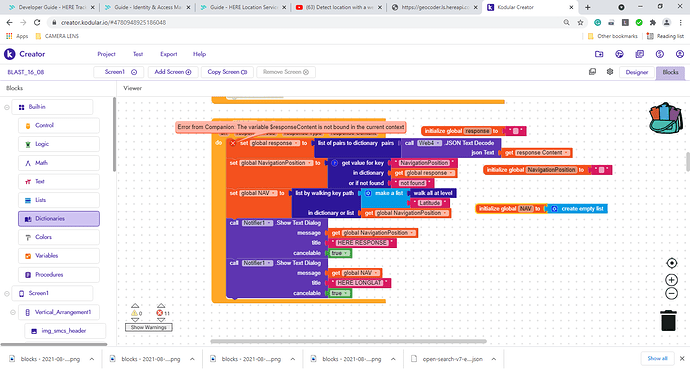
Task: Click the zoom in plus icon
Action: click(x=672, y=280)
